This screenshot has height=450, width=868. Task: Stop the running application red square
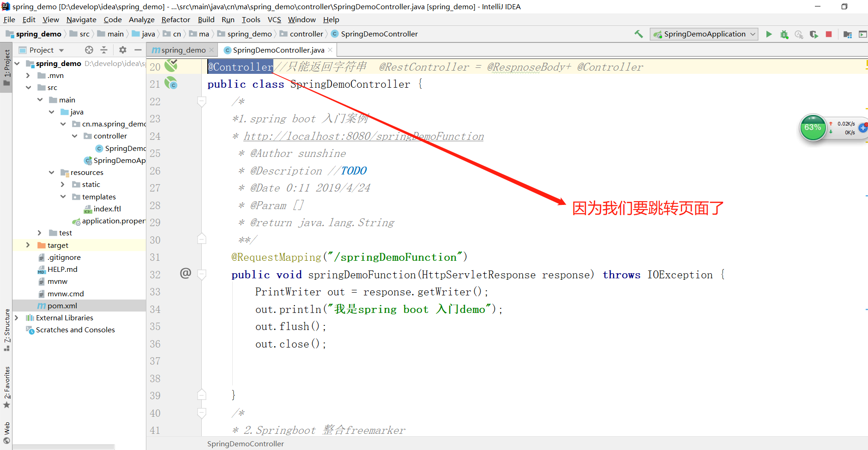[829, 34]
